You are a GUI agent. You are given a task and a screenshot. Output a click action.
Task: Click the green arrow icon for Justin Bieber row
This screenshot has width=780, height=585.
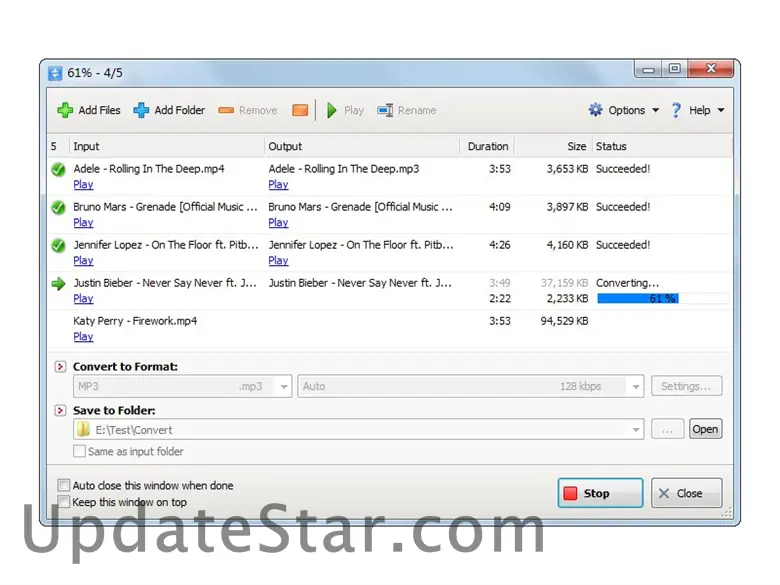59,284
